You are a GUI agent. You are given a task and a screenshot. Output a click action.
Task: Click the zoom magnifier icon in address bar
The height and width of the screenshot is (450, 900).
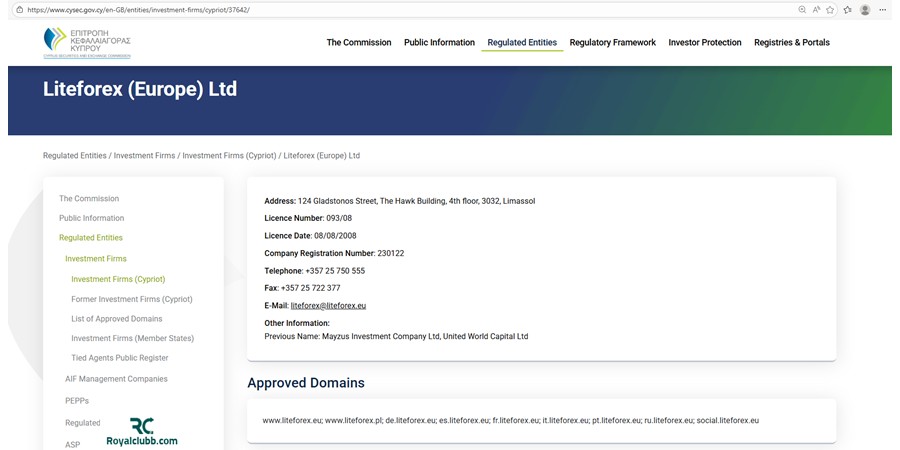click(x=802, y=9)
